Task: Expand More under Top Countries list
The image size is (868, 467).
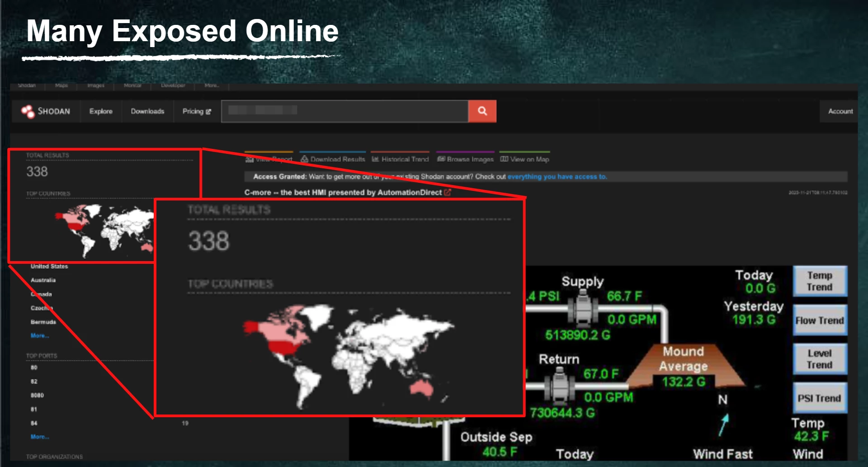Action: tap(39, 336)
